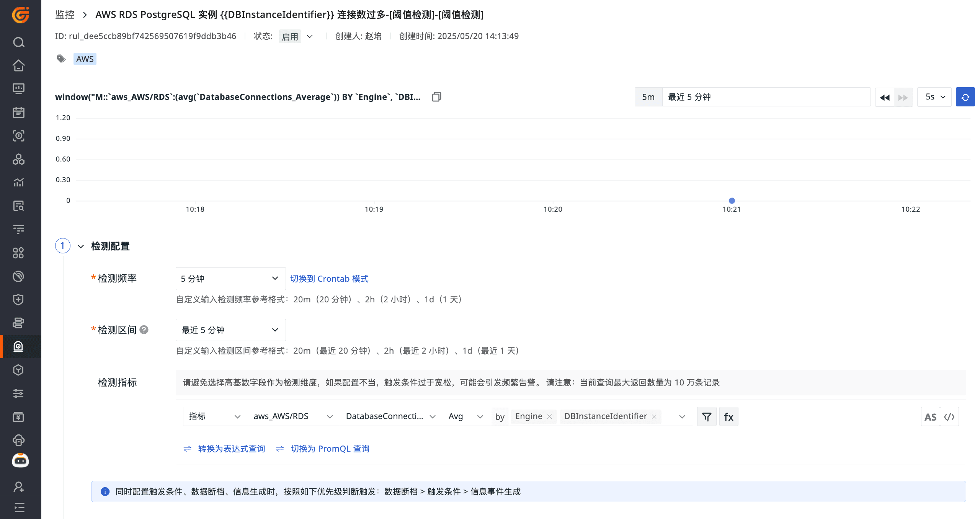The image size is (980, 519).
Task: Click the AWS tag label
Action: 85,59
